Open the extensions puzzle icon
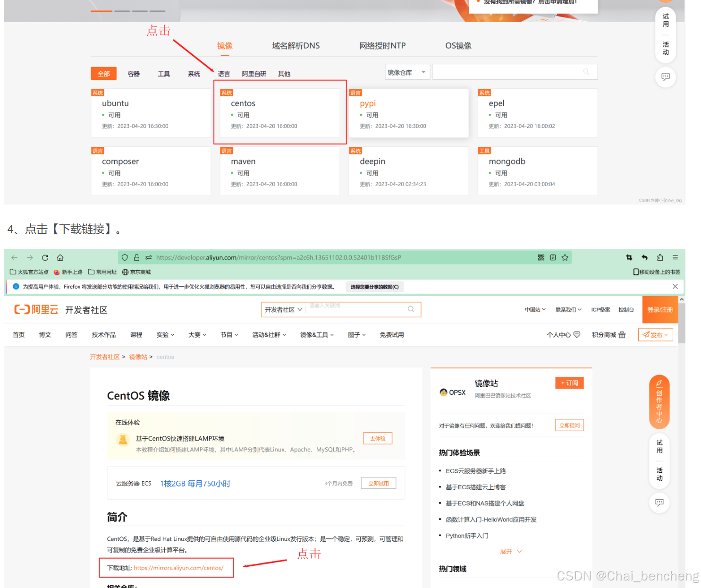The width and height of the screenshot is (701, 588). (x=660, y=257)
